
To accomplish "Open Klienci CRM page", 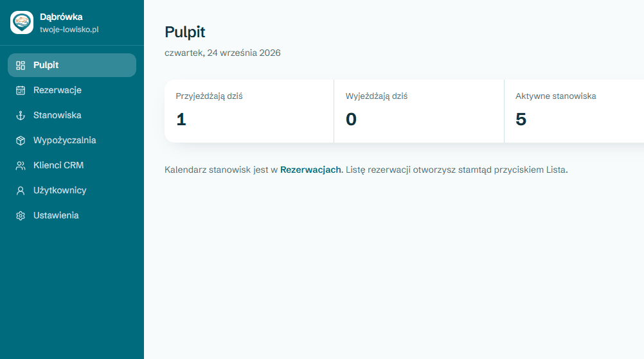I will [72, 165].
